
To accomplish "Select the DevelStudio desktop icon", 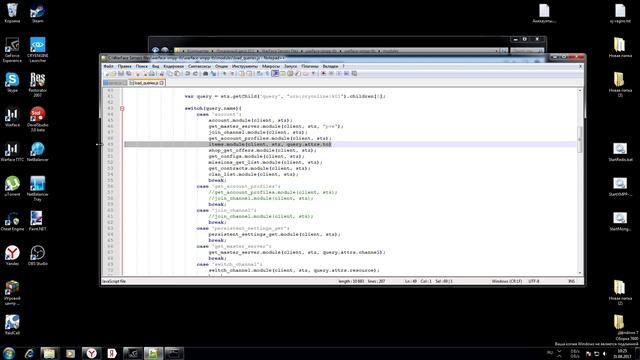I will [38, 119].
